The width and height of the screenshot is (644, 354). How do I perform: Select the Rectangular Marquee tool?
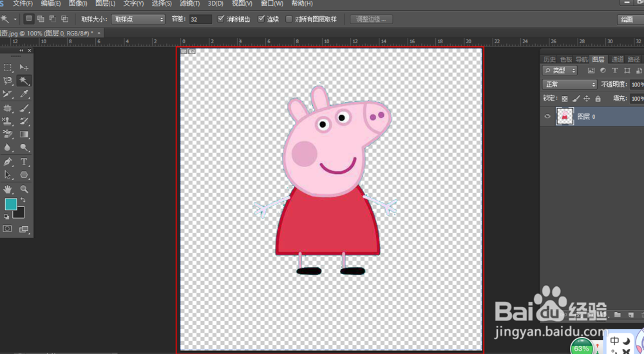tap(7, 68)
